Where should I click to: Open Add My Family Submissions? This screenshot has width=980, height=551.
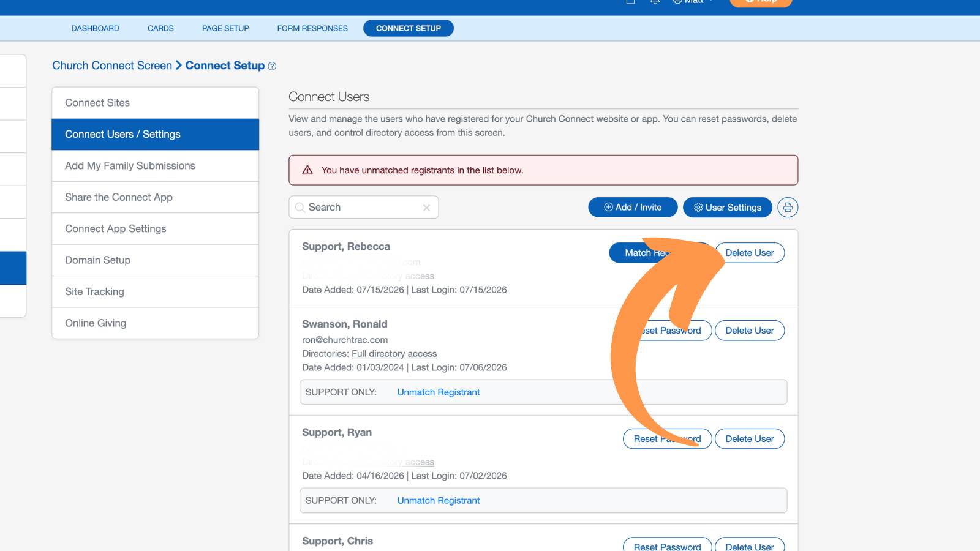pyautogui.click(x=156, y=166)
